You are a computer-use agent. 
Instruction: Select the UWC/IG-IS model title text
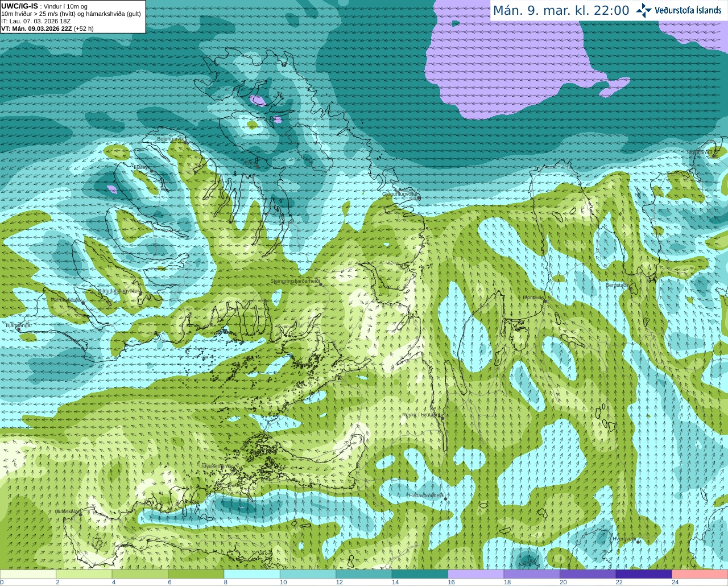(19, 6)
